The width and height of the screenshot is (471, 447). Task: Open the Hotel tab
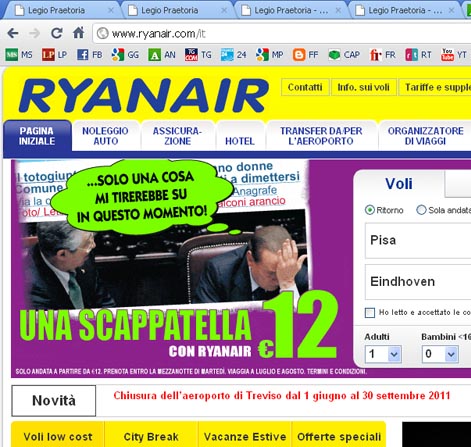click(x=240, y=136)
